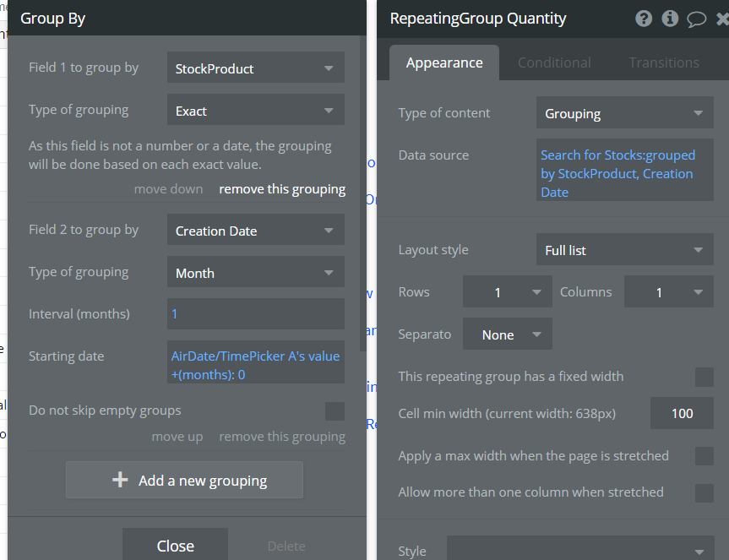Enable 'Do not skip empty groups' checkbox
The height and width of the screenshot is (560, 729).
tap(335, 411)
